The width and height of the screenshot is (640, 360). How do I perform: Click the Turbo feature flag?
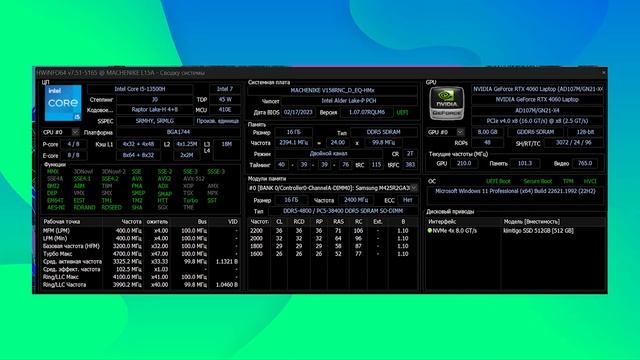191,200
